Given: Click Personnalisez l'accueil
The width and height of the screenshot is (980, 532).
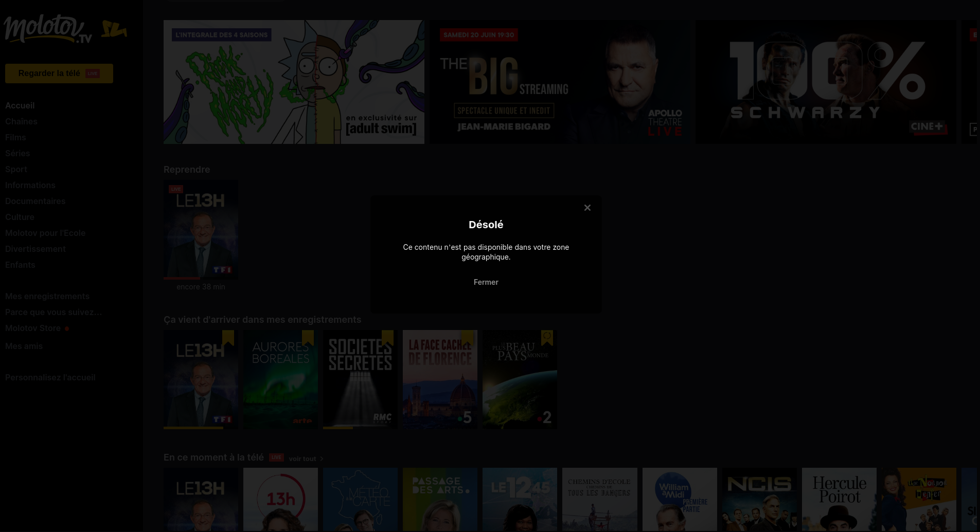Looking at the screenshot, I should click(x=50, y=377).
